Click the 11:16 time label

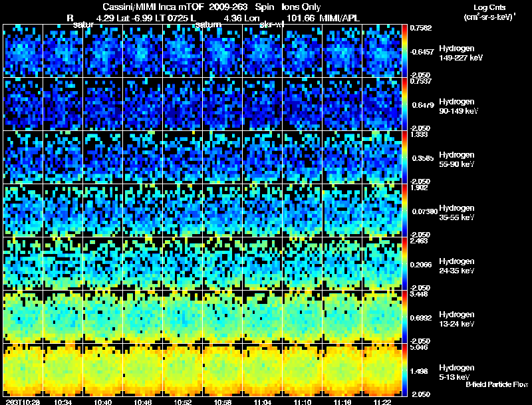tap(342, 402)
